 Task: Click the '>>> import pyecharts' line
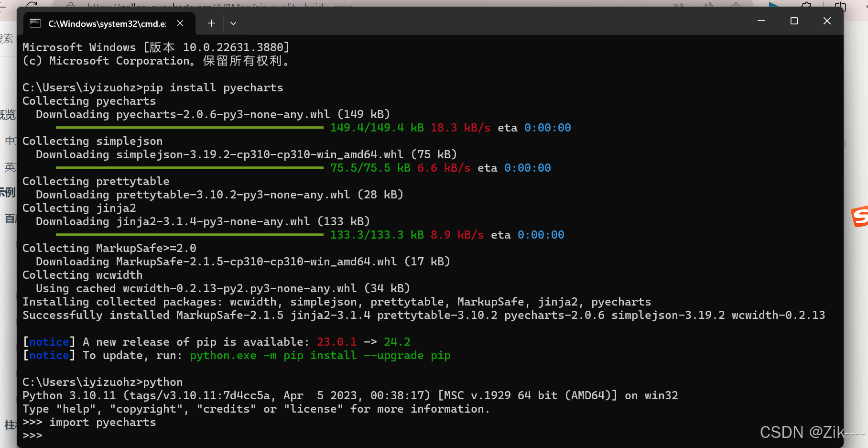pyautogui.click(x=89, y=422)
